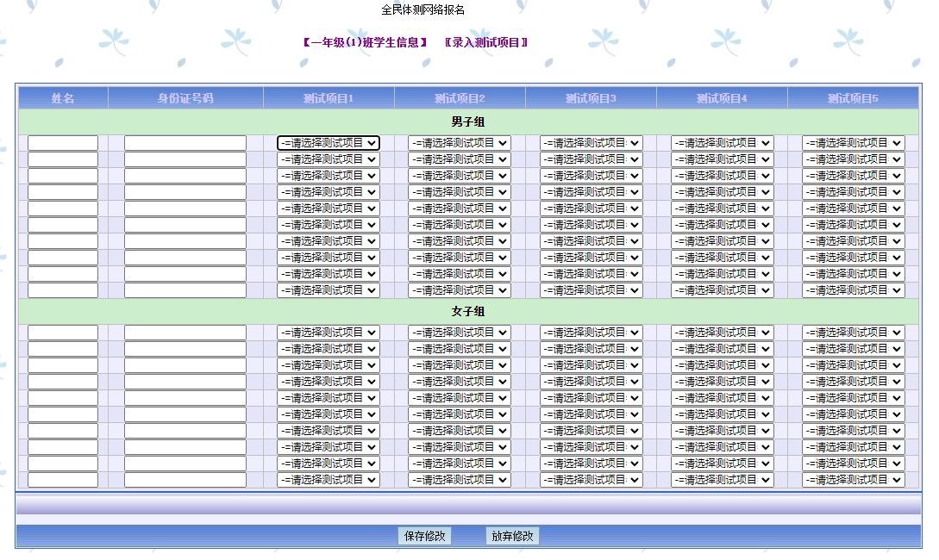Focus the 姓名 field in first 女子组 row
Image resolution: width=939 pixels, height=560 pixels.
tap(63, 333)
